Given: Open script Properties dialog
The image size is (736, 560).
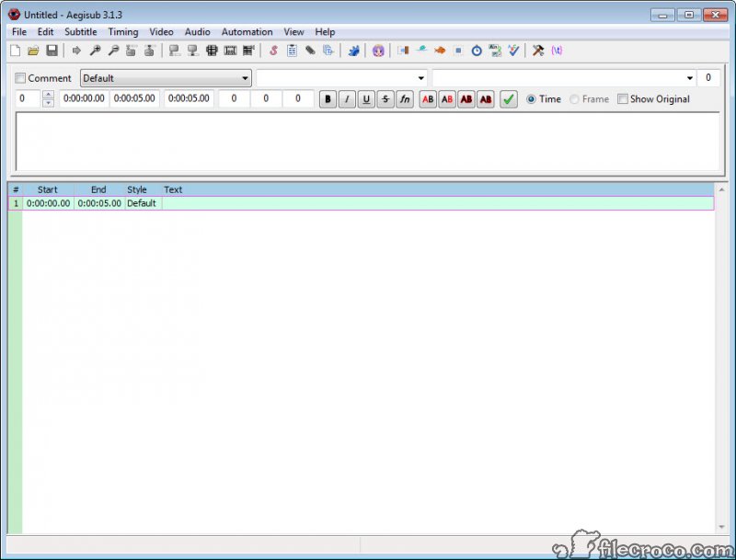Looking at the screenshot, I should (292, 51).
